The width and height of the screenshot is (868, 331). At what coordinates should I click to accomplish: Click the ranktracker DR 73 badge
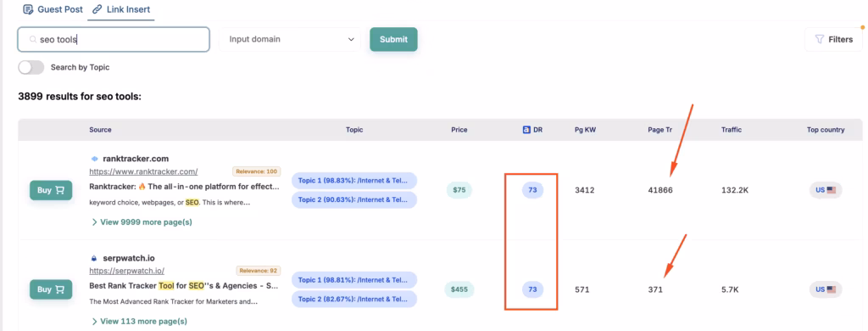[532, 190]
